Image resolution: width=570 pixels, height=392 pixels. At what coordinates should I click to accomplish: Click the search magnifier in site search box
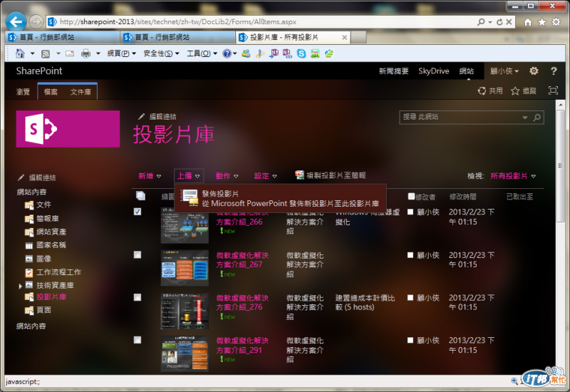point(537,118)
